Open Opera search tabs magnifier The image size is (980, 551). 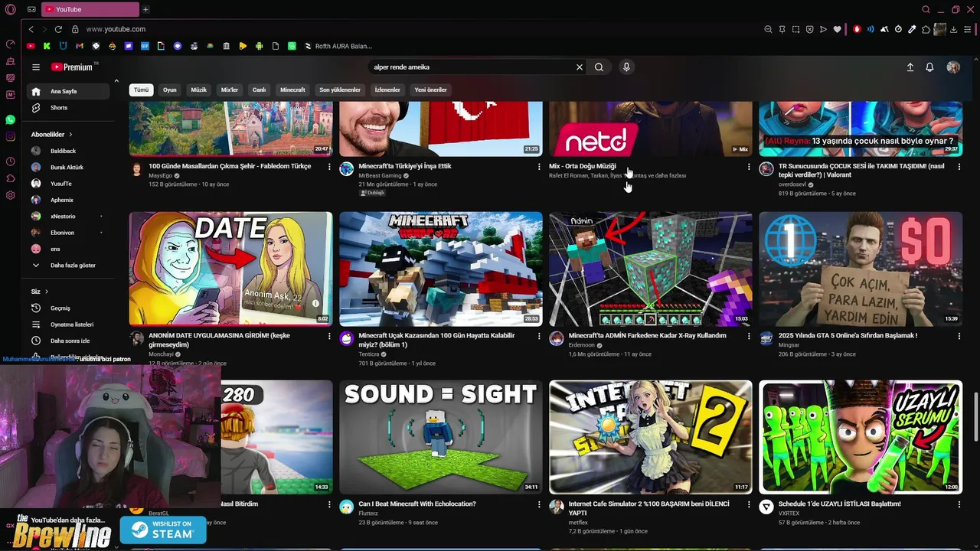click(926, 9)
